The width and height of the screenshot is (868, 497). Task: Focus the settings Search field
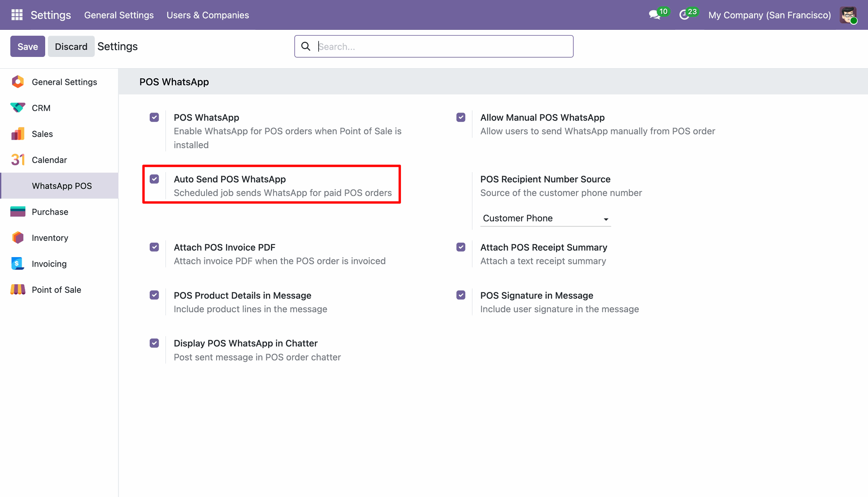(434, 47)
